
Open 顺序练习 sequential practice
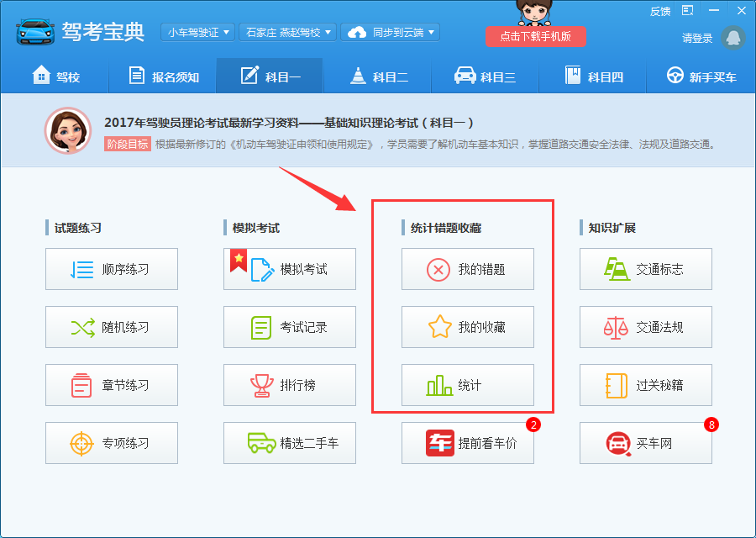[112, 269]
